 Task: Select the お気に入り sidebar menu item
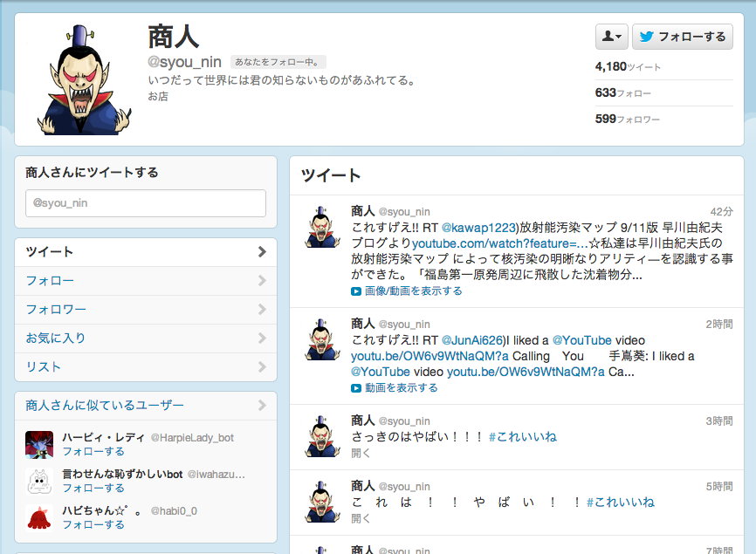(146, 339)
